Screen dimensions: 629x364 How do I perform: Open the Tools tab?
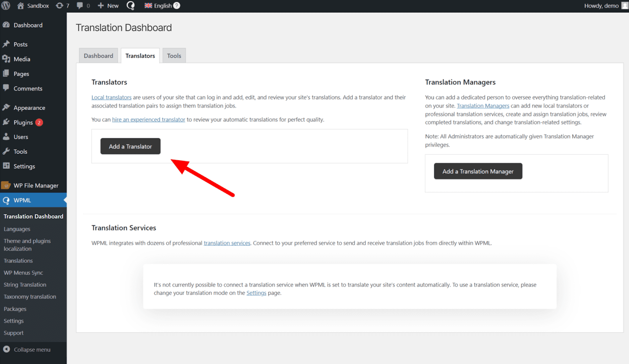point(174,56)
